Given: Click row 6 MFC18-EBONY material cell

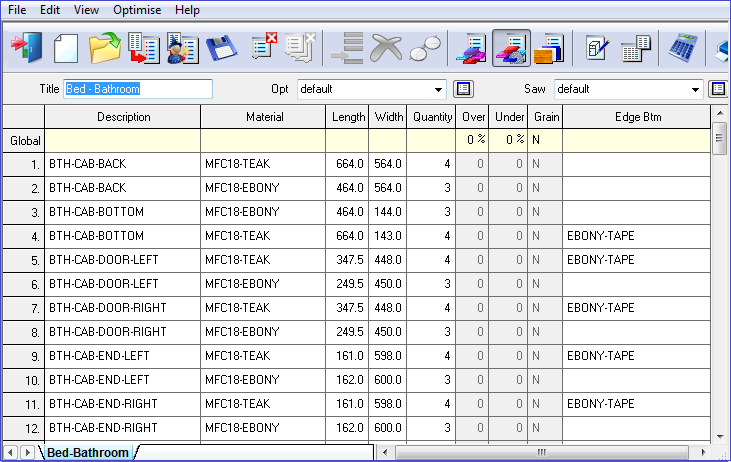Looking at the screenshot, I should pos(263,284).
